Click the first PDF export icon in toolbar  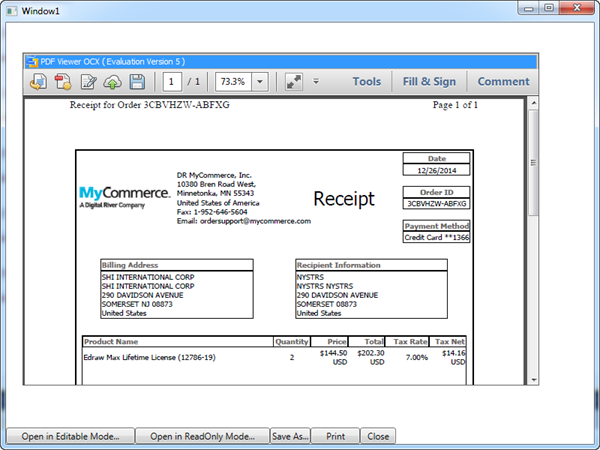pos(39,82)
